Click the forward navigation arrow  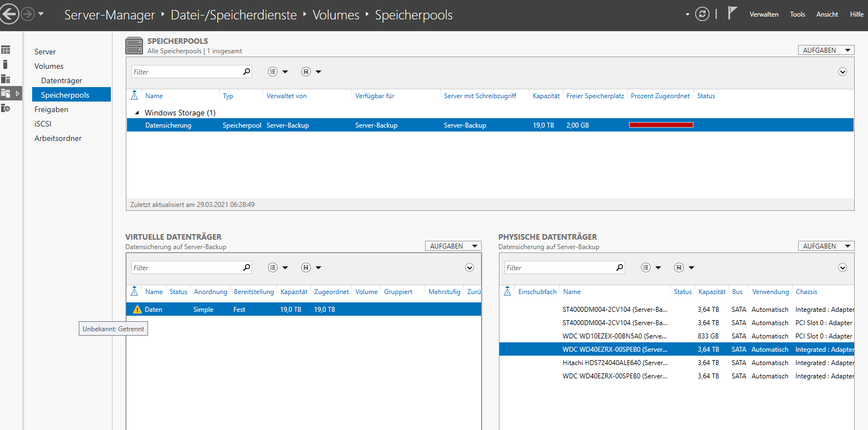[28, 14]
